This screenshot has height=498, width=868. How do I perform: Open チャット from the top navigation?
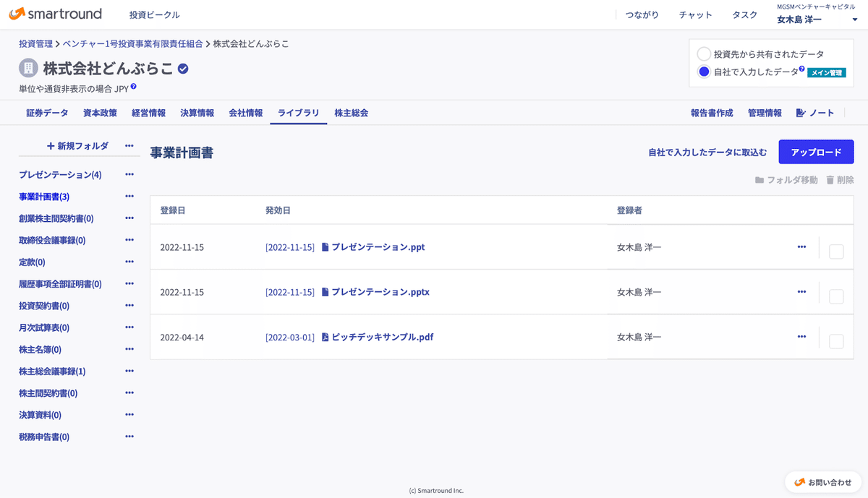(x=695, y=14)
